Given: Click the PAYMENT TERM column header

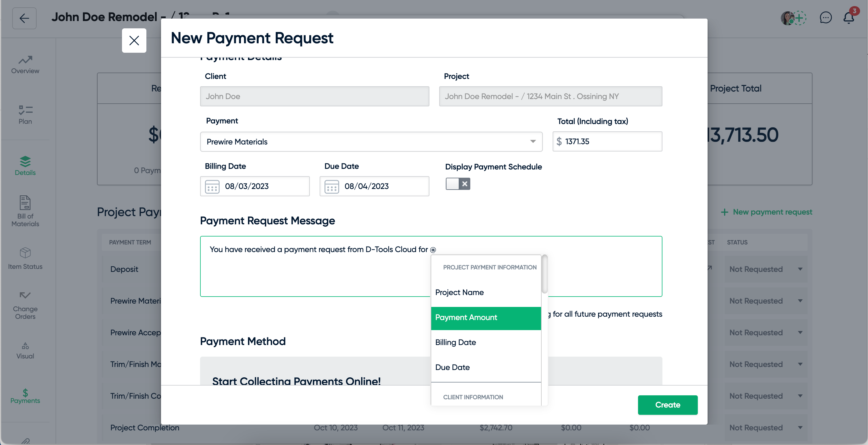Looking at the screenshot, I should pos(130,242).
